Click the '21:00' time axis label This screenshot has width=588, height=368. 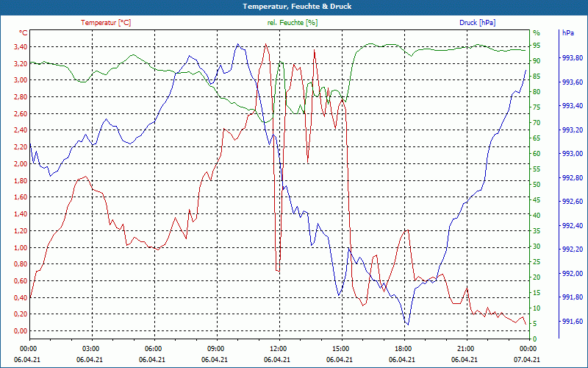tap(465, 348)
